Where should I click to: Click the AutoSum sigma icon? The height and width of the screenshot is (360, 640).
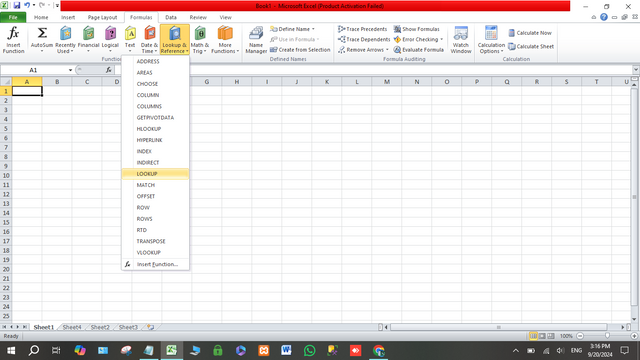[42, 33]
